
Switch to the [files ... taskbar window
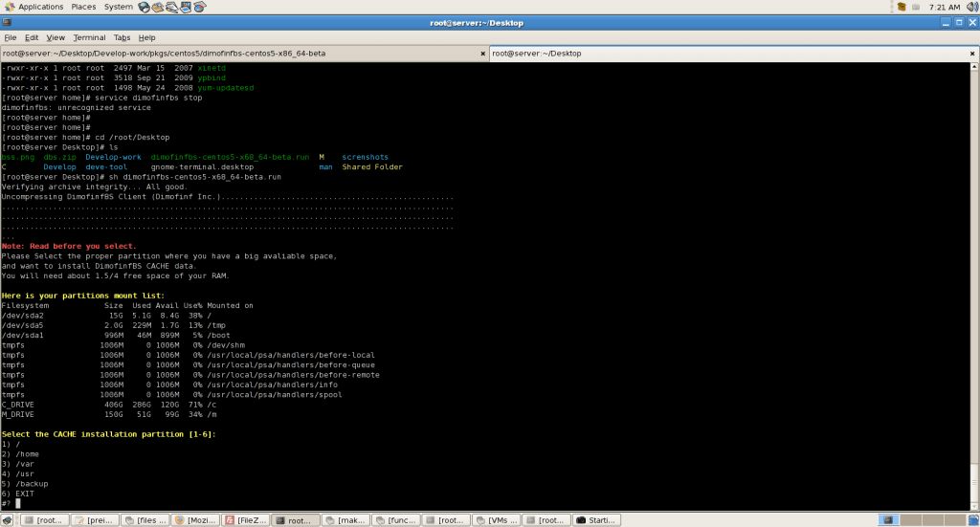(x=145, y=519)
